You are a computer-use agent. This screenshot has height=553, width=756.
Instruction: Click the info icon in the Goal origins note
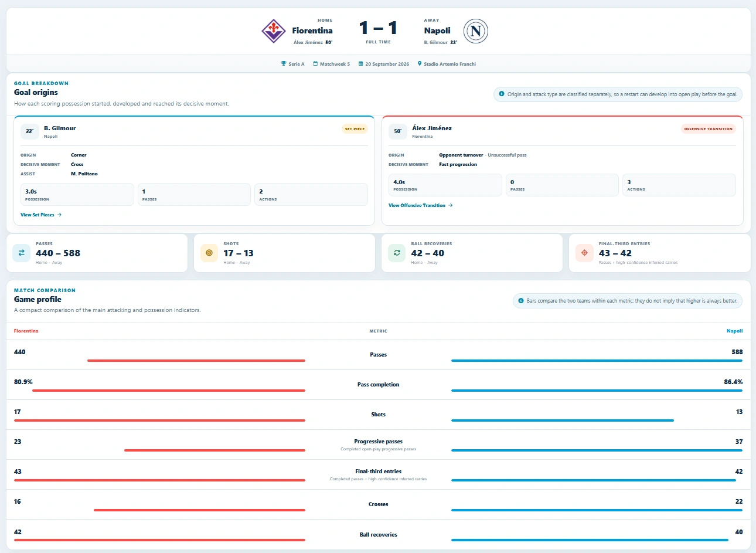pos(502,94)
